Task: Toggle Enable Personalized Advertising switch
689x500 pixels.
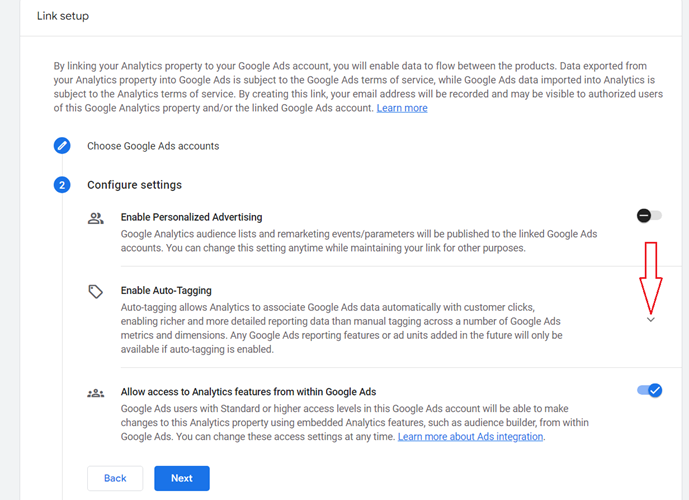Action: [649, 216]
